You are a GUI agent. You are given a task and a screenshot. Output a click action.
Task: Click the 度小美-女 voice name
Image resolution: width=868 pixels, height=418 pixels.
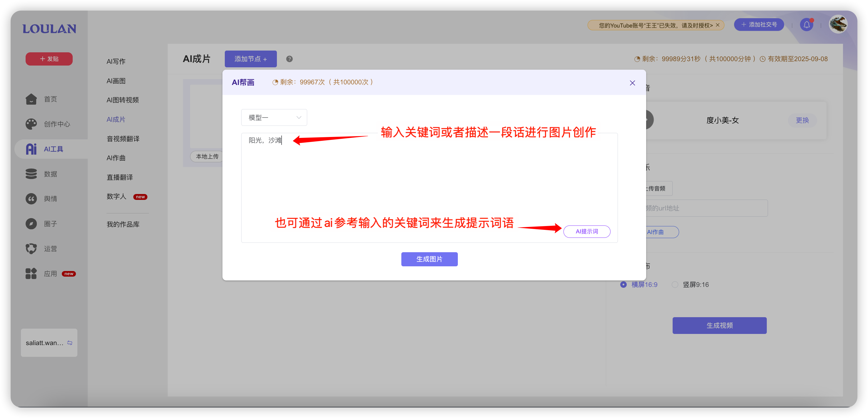(722, 120)
